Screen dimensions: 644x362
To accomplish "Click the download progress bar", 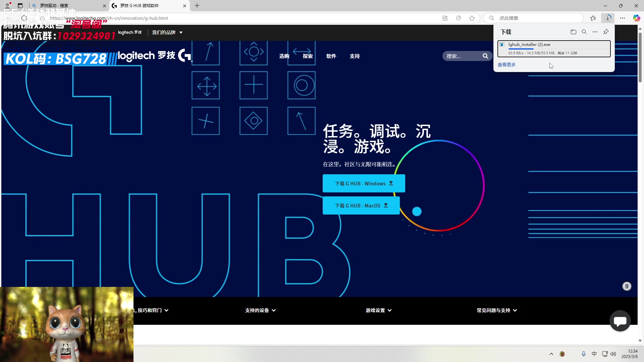I will click(558, 49).
